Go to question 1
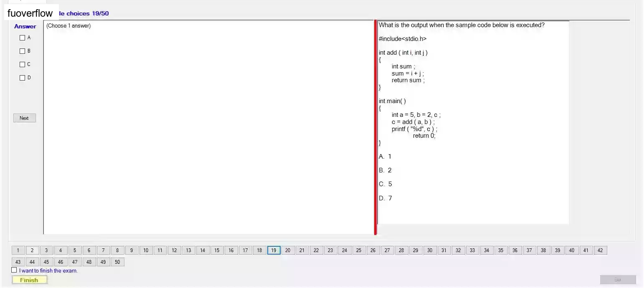This screenshot has height=288, width=644. 18,250
